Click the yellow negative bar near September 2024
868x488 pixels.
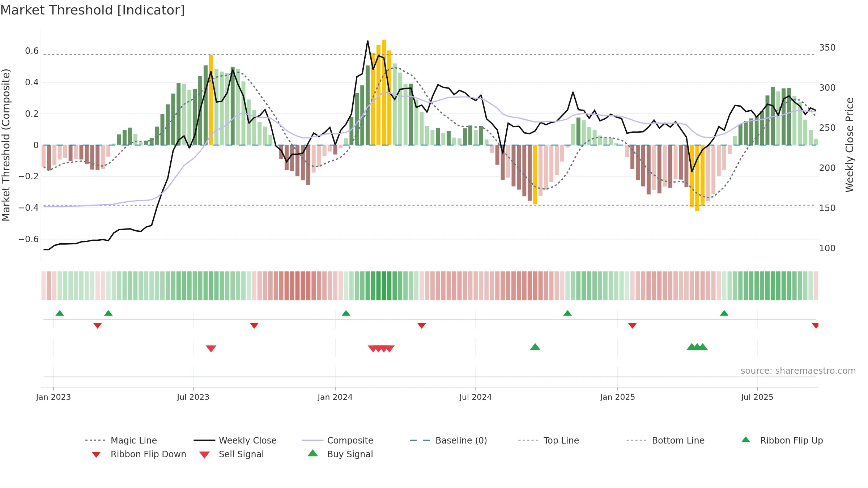point(535,175)
